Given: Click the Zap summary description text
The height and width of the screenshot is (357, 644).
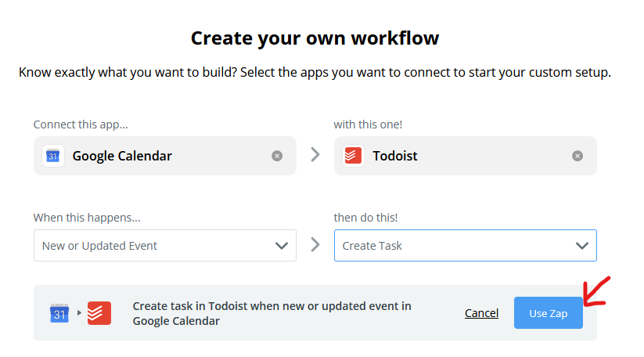Looking at the screenshot, I should [272, 313].
